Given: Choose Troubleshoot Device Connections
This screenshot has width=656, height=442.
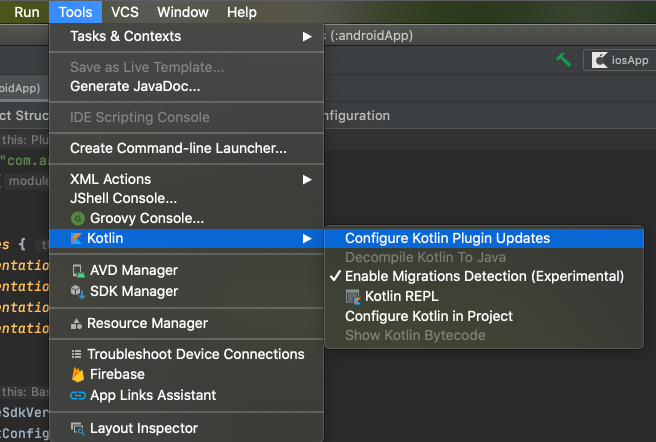Looking at the screenshot, I should (187, 355).
